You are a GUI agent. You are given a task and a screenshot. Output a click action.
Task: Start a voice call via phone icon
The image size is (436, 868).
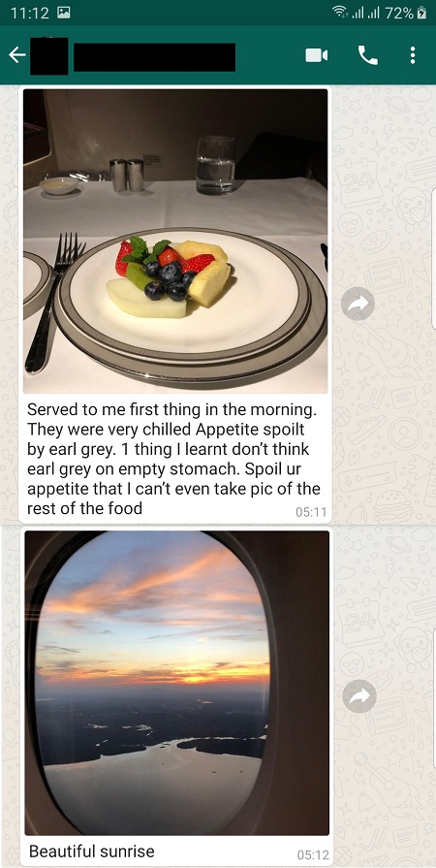click(368, 55)
